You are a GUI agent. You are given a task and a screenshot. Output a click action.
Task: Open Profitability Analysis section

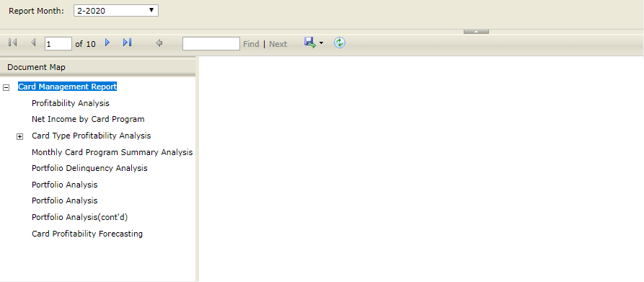coord(71,103)
